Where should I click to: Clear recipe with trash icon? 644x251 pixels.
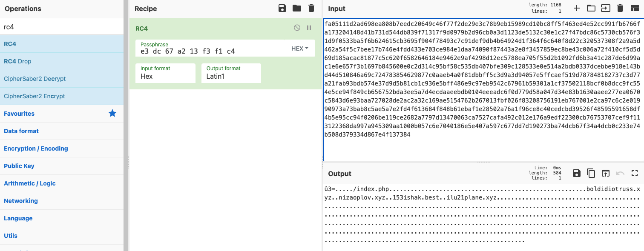tap(311, 9)
